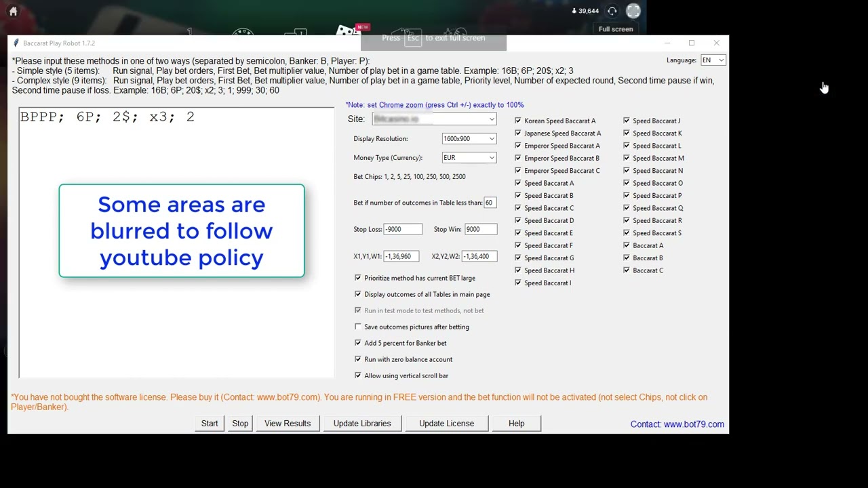The height and width of the screenshot is (488, 868).
Task: Toggle Emperor Speed Baccarat B table
Action: pos(518,158)
